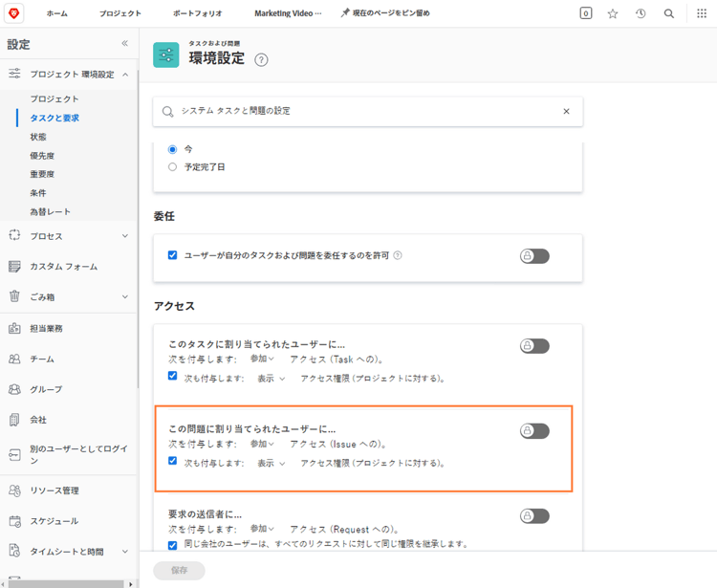Screen dimensions: 717x588
Task: Collapse the プロジェクト環境設定 section chevron
Action: 125,74
